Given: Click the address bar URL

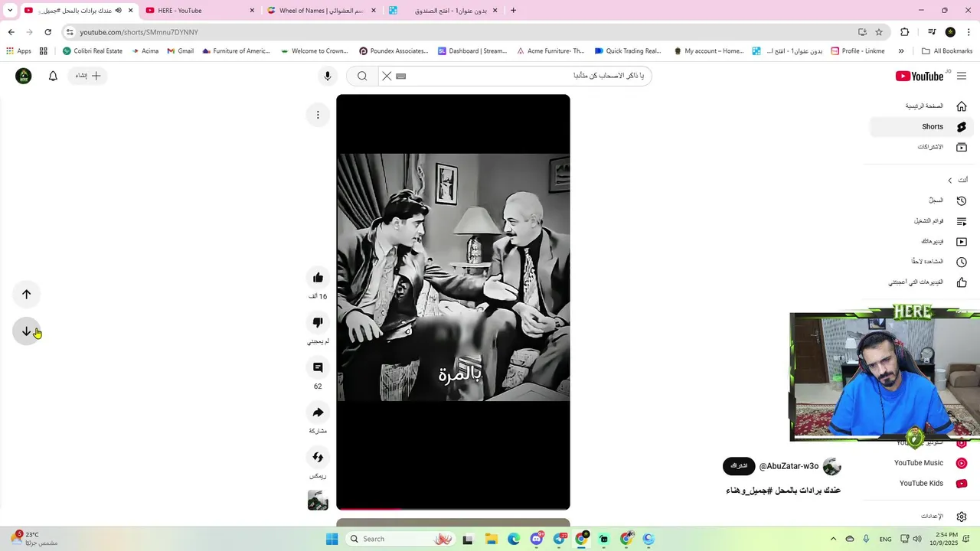Looking at the screenshot, I should [139, 32].
